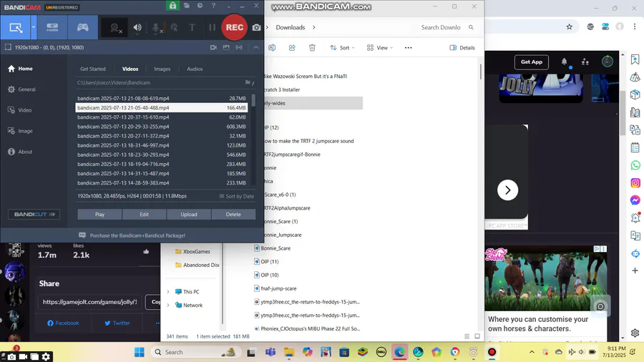Toggle Details pane in File Explorer
The height and width of the screenshot is (362, 644).
click(462, 48)
